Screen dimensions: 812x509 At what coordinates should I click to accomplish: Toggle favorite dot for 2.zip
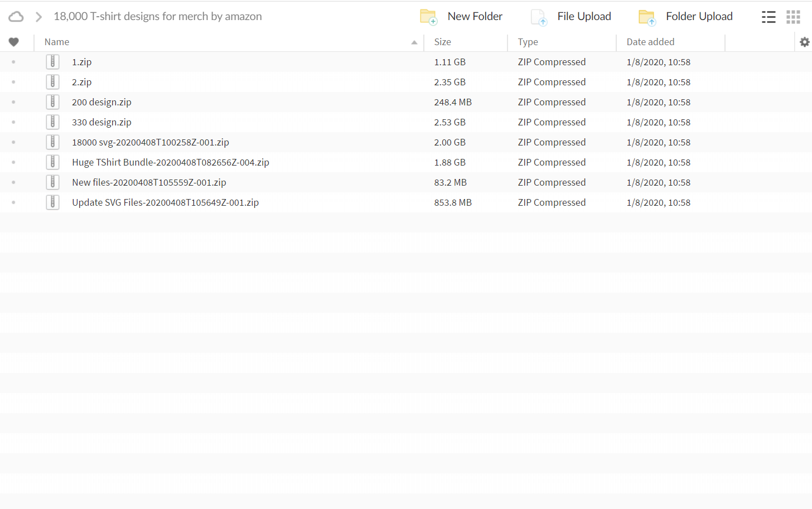[13, 82]
